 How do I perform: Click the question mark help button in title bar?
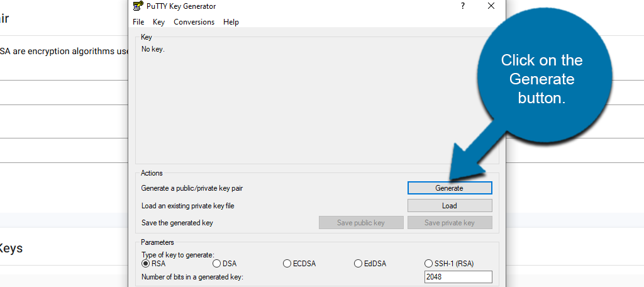coord(463,6)
